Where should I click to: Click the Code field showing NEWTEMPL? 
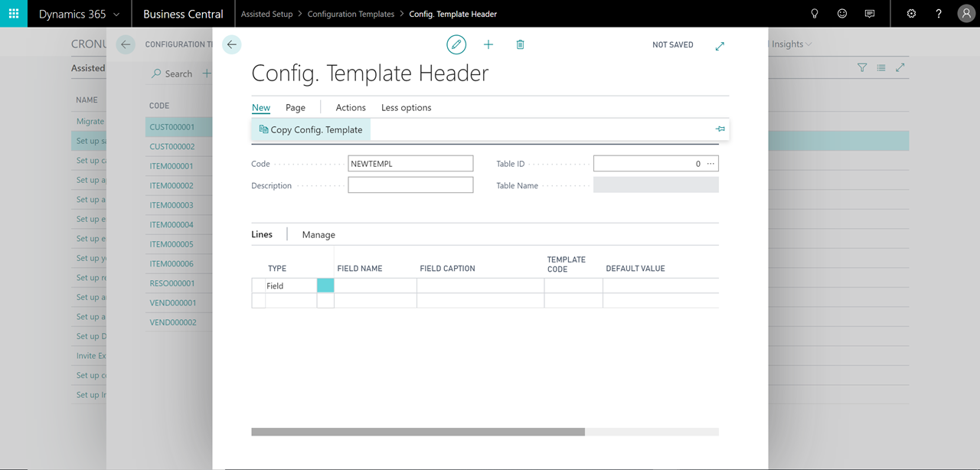point(410,163)
